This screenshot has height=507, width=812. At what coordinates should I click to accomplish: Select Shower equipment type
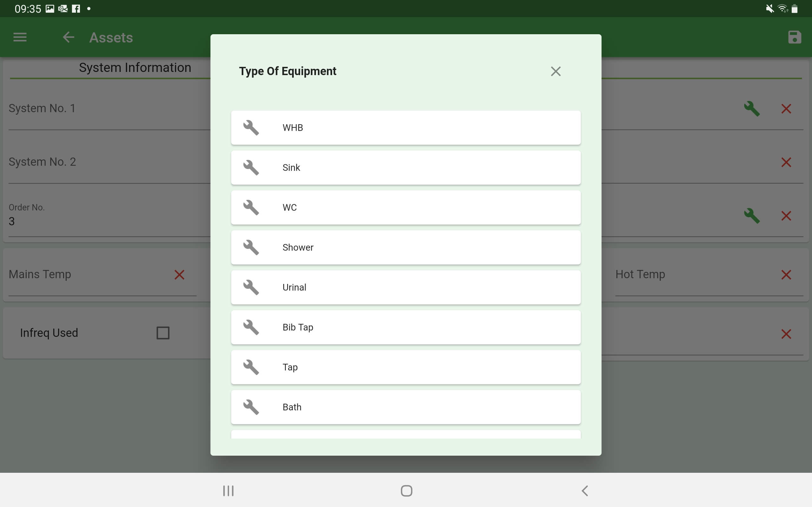[x=406, y=247]
